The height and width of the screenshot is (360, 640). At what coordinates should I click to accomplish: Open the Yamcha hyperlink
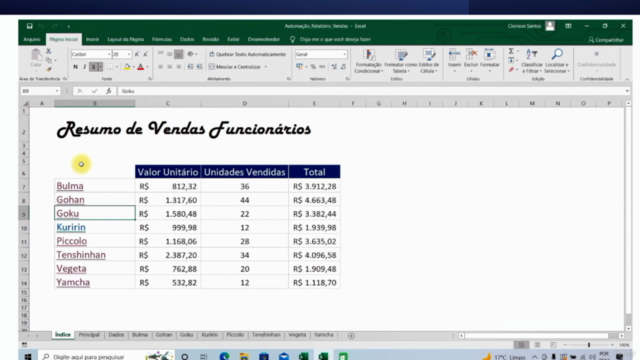[73, 282]
